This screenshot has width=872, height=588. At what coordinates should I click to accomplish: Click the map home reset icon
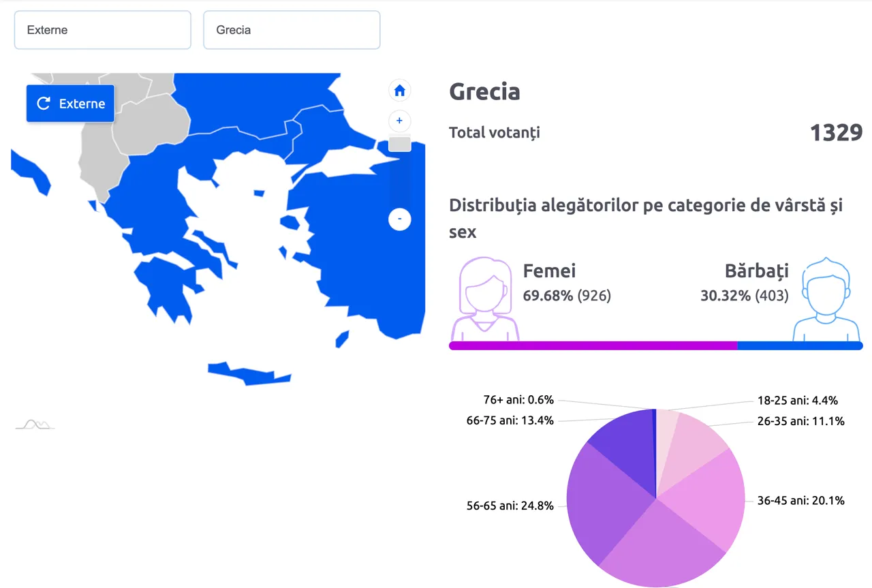tap(400, 90)
